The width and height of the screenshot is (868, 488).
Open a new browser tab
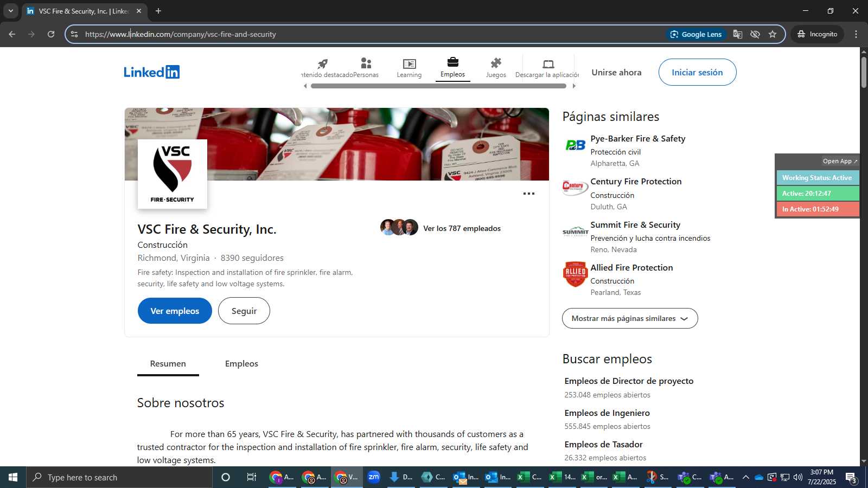158,11
